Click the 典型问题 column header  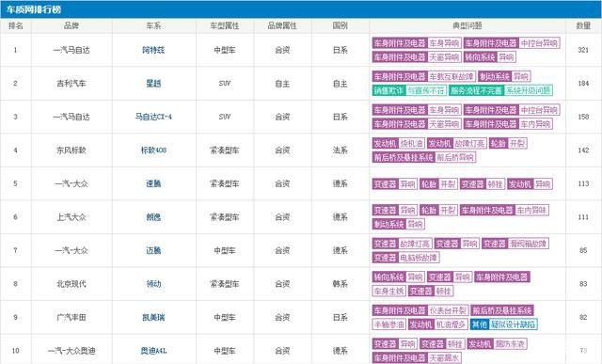(x=467, y=25)
